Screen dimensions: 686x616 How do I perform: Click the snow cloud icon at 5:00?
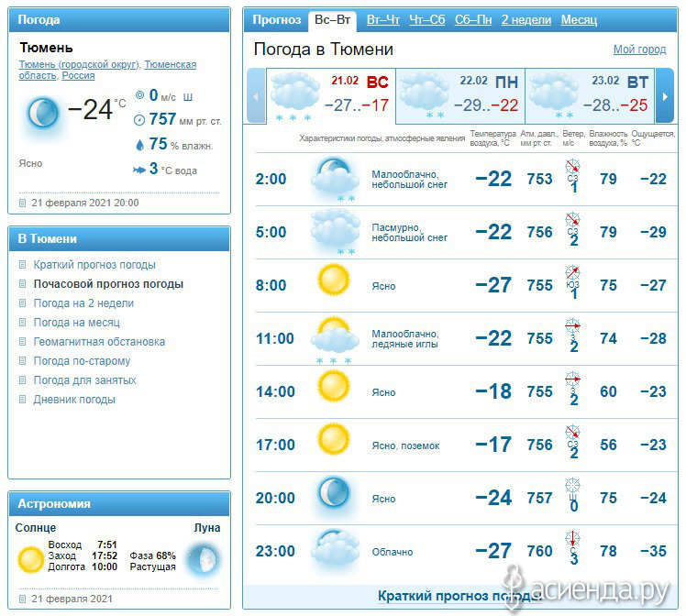(335, 229)
